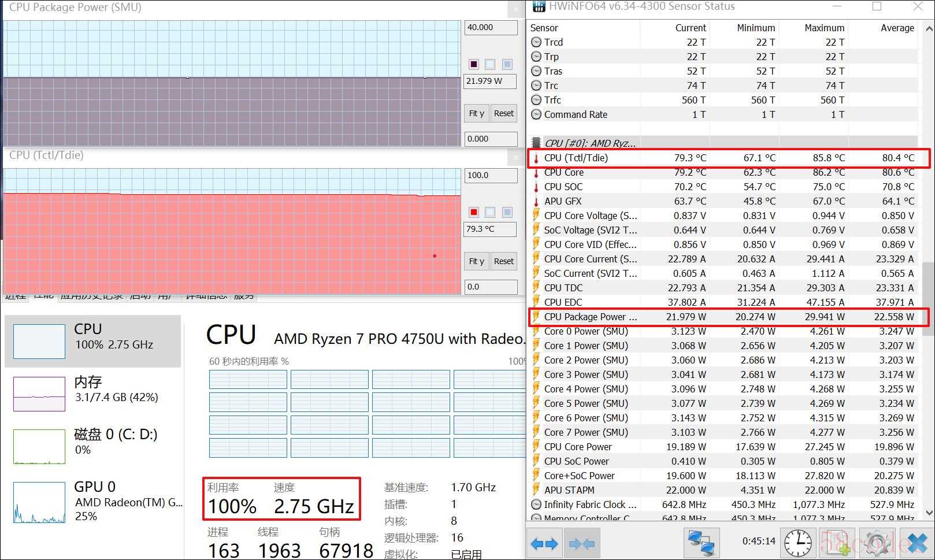Click the lightning icon beside APU STAPM

536,490
